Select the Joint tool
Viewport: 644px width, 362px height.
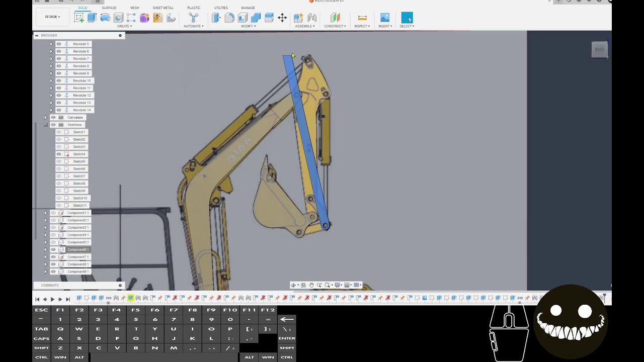pyautogui.click(x=312, y=18)
